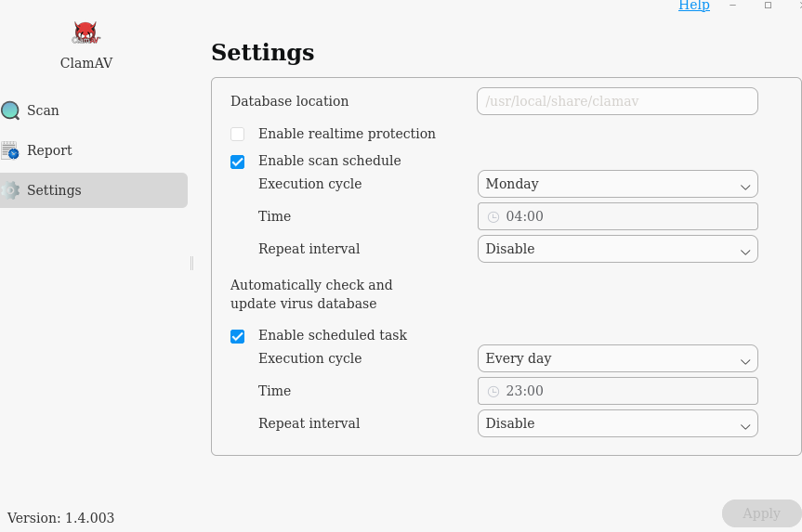Image resolution: width=802 pixels, height=532 pixels.
Task: Expand the Every day execution cycle dropdown
Action: (617, 358)
